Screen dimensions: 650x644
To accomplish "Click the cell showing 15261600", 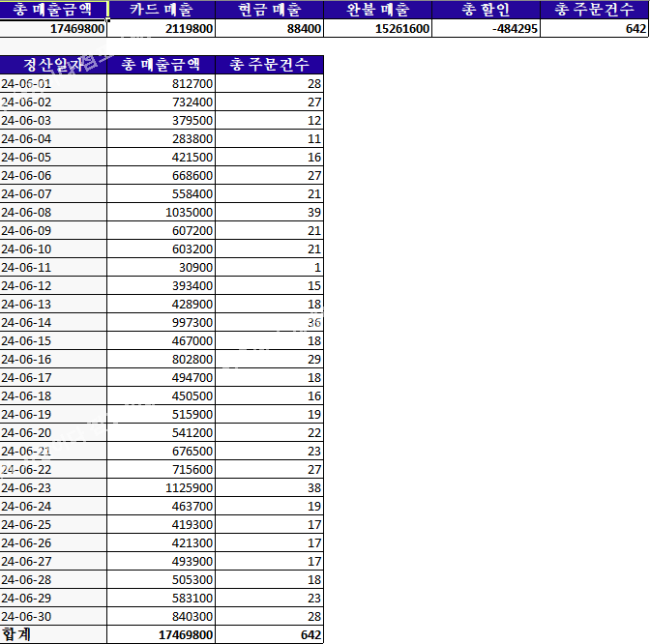I will point(378,29).
